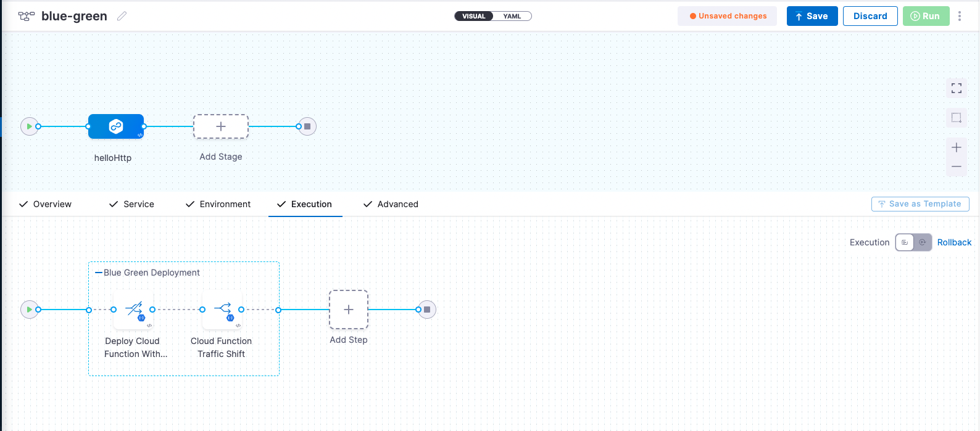Click the pencil icon to rename pipeline
980x431 pixels.
click(122, 16)
